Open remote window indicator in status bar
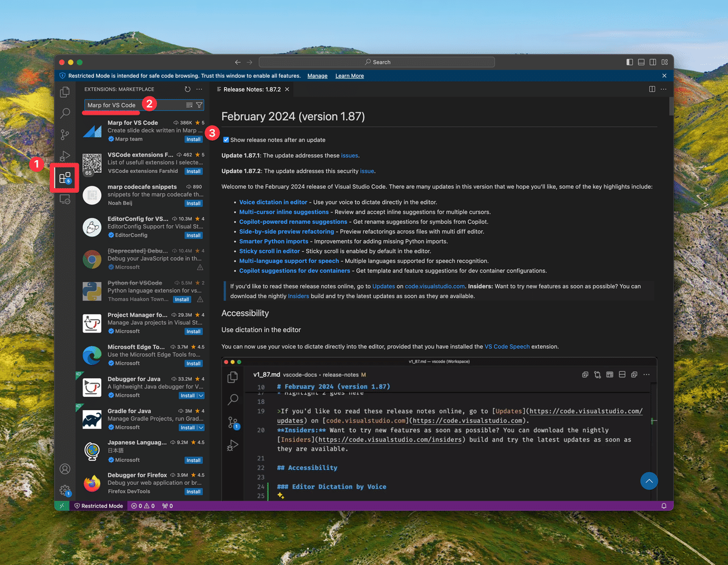 pos(62,506)
